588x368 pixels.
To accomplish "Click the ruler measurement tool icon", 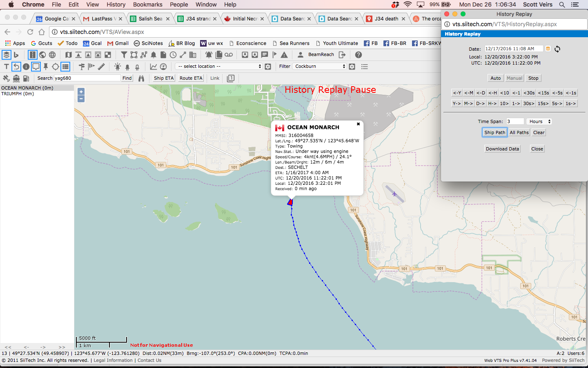I will tap(101, 67).
